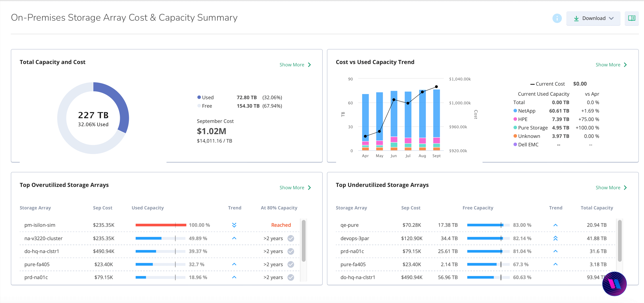Click the Free Capacity column header

coord(478,208)
